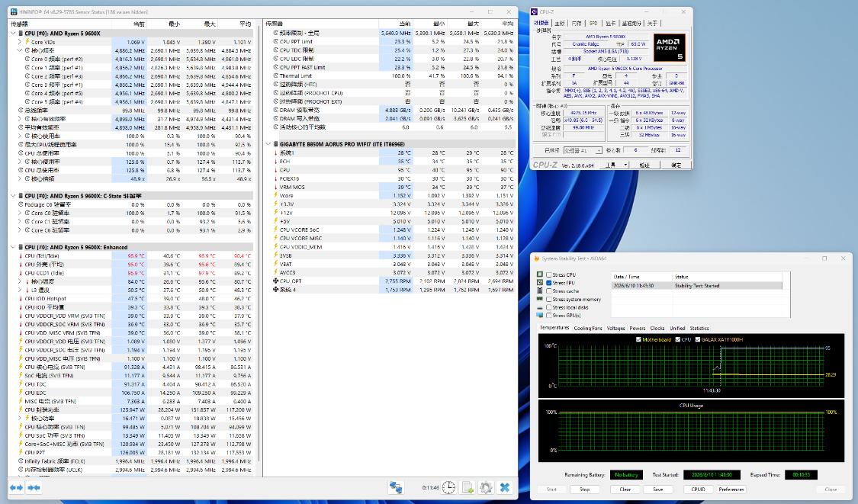Click the disk icon beside Stress local disks
This screenshot has width=858, height=504.
(x=540, y=307)
